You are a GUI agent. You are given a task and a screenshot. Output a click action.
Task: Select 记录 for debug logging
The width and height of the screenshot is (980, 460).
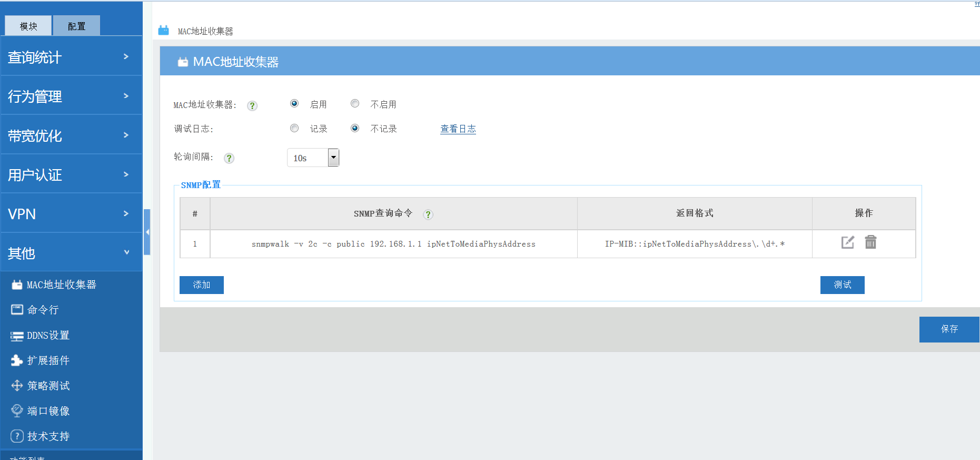(x=294, y=128)
